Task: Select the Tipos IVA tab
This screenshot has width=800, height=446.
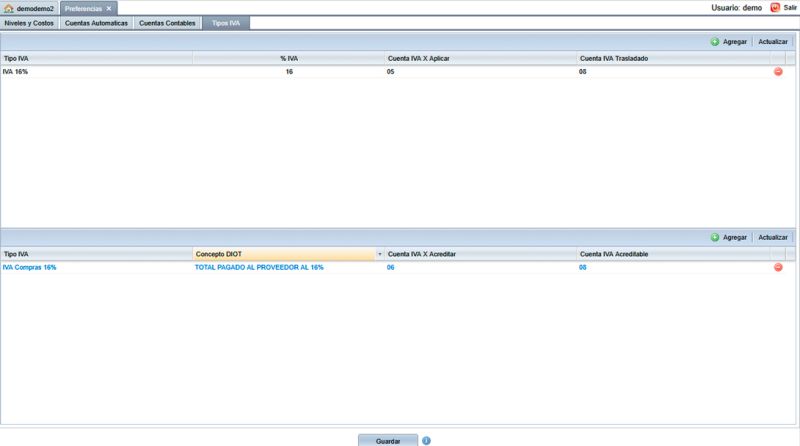Action: tap(226, 23)
